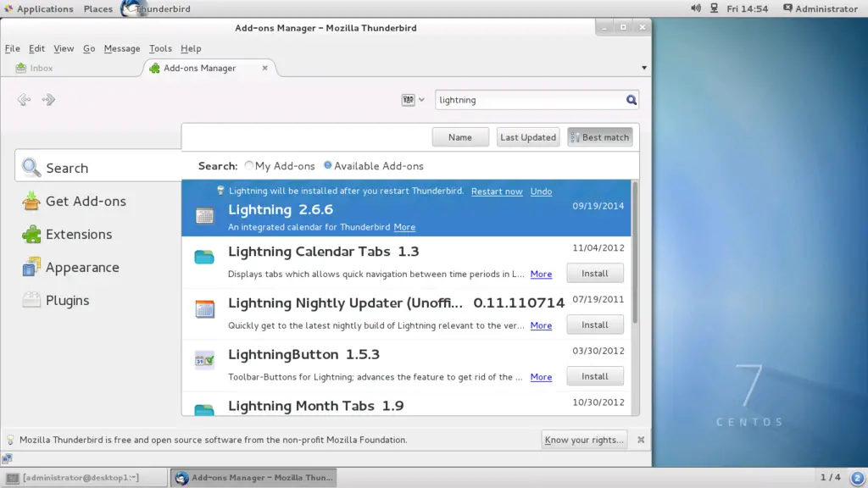The height and width of the screenshot is (488, 868).
Task: Open the Tools menu
Action: pyautogui.click(x=160, y=48)
